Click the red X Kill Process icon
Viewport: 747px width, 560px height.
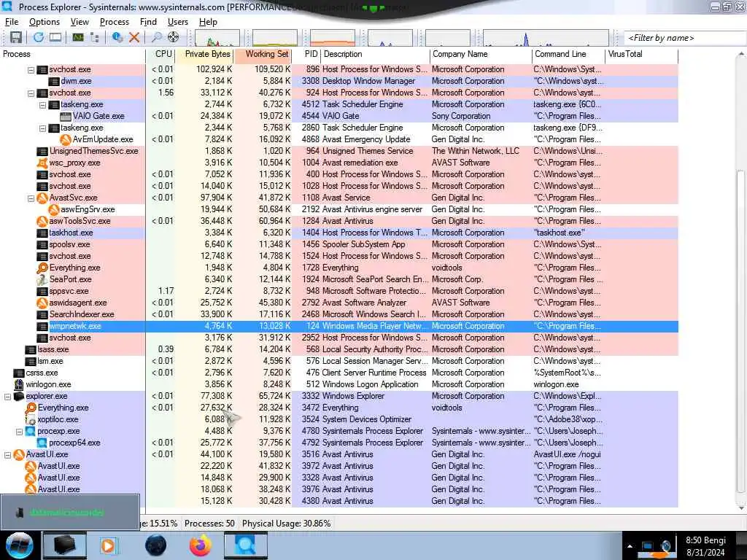134,37
